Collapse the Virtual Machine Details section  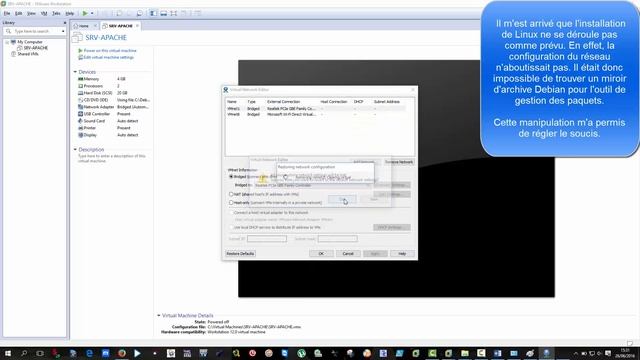click(159, 316)
